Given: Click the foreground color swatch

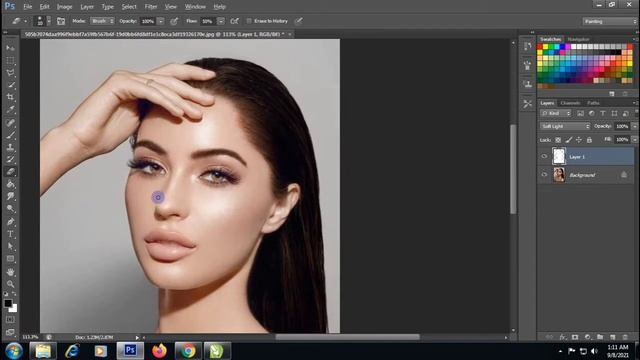Looking at the screenshot, I should (8, 303).
